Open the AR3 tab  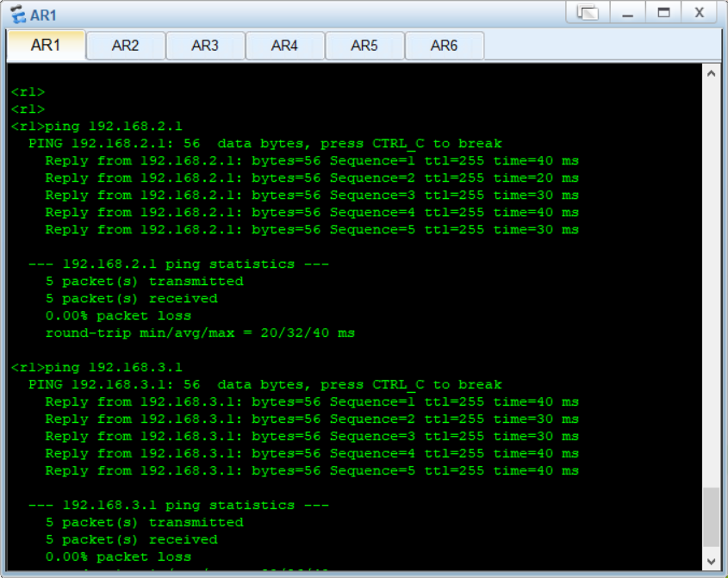205,46
